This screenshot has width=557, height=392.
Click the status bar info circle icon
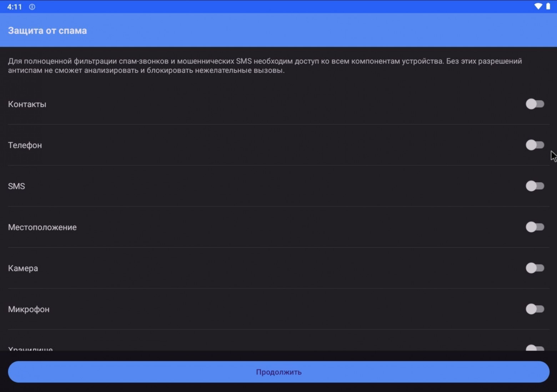coord(32,7)
